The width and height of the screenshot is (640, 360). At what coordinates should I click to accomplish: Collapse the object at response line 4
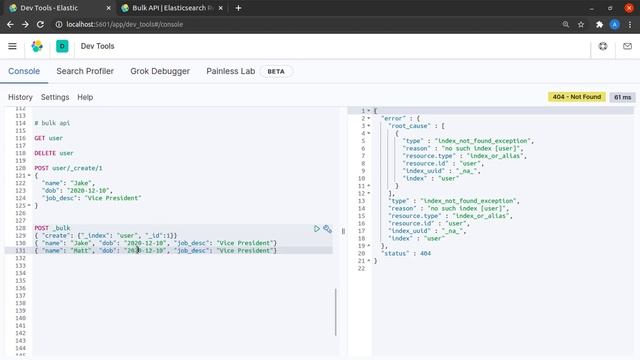coord(369,133)
